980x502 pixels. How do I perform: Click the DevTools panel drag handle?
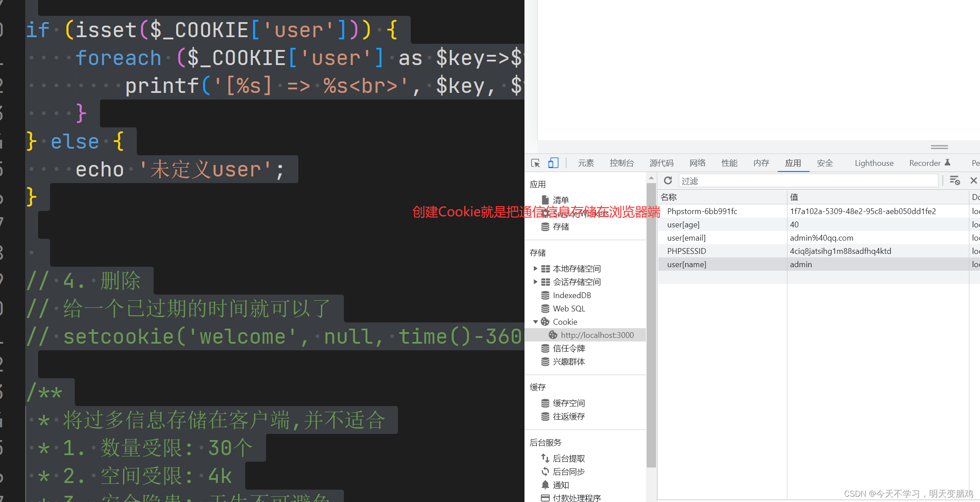[939, 147]
